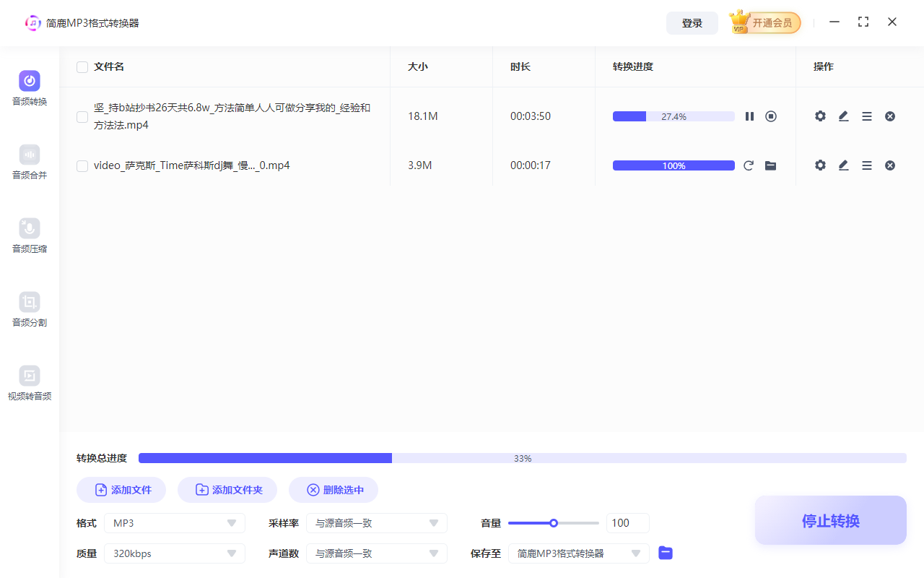Image resolution: width=924 pixels, height=578 pixels.
Task: Stop conversion of the first file
Action: [770, 116]
